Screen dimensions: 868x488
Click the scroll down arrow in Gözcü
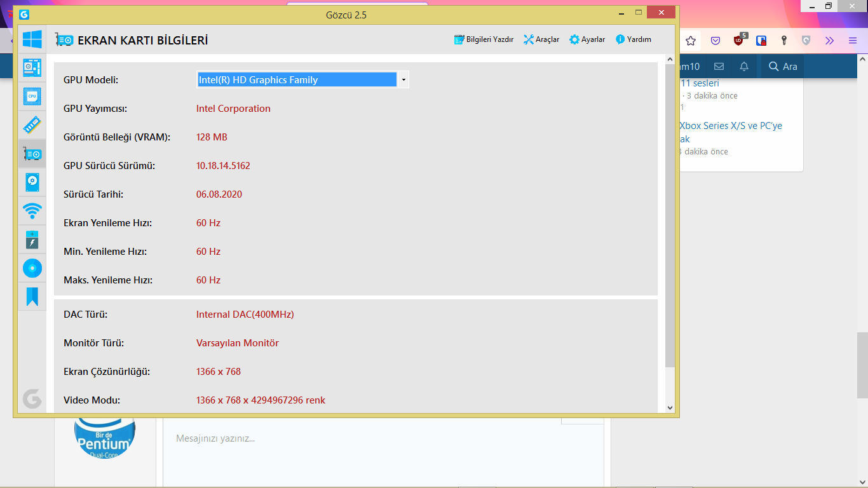(670, 407)
